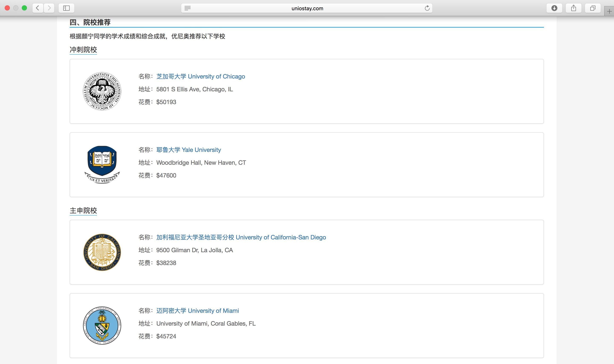Click the green fullscreen window button
The width and height of the screenshot is (614, 364).
[x=24, y=8]
